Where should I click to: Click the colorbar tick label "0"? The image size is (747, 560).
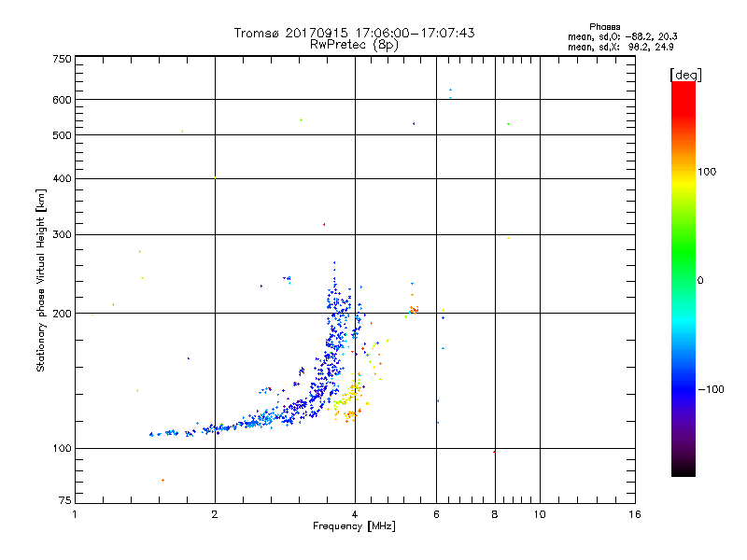coord(700,281)
